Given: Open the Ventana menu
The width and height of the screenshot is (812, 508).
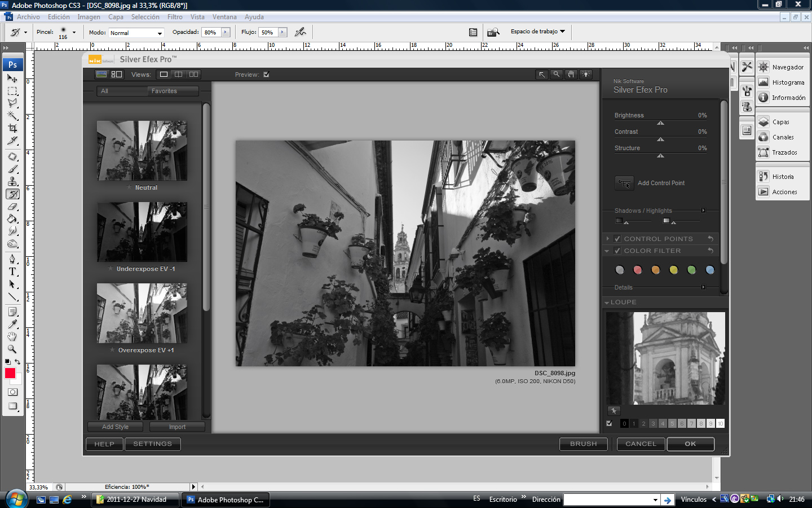Looking at the screenshot, I should 224,17.
